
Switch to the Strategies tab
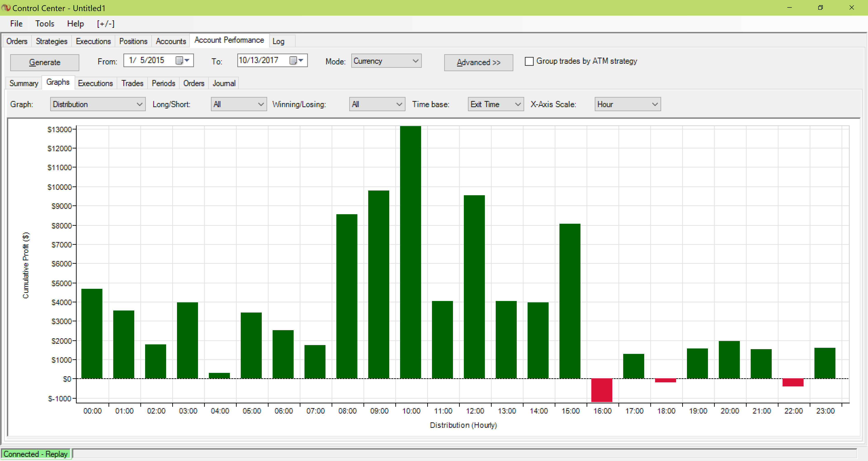point(52,41)
